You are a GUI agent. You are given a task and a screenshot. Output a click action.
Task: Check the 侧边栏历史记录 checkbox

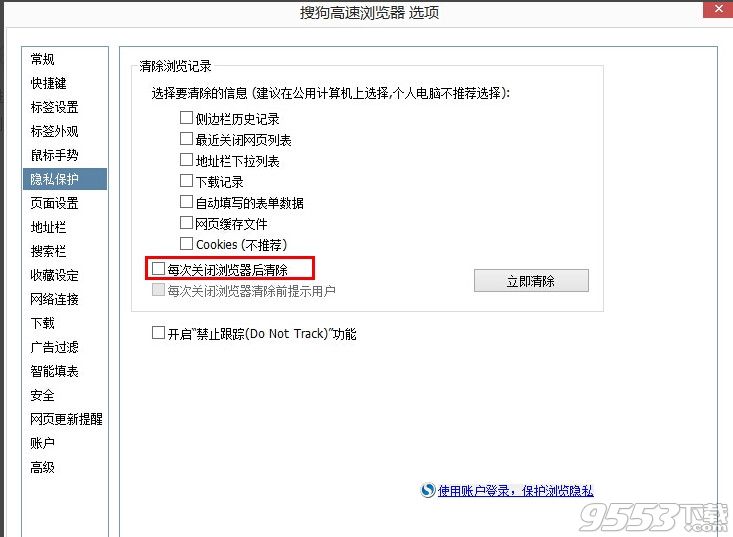coord(186,117)
